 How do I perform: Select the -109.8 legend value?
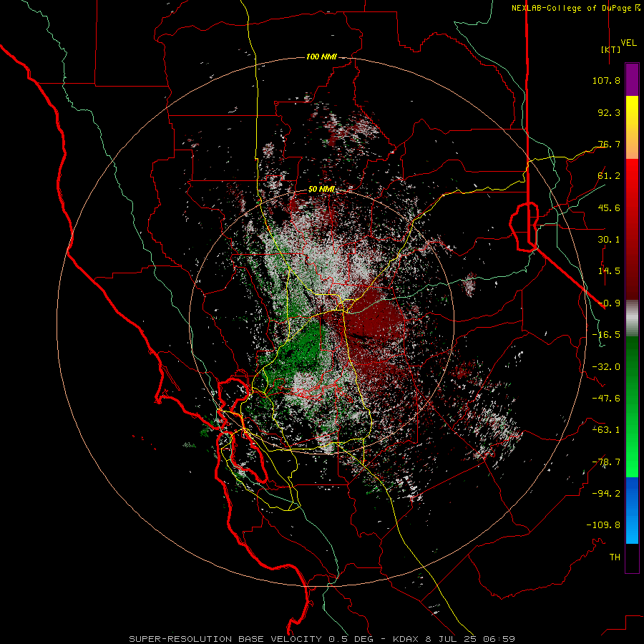click(x=603, y=525)
